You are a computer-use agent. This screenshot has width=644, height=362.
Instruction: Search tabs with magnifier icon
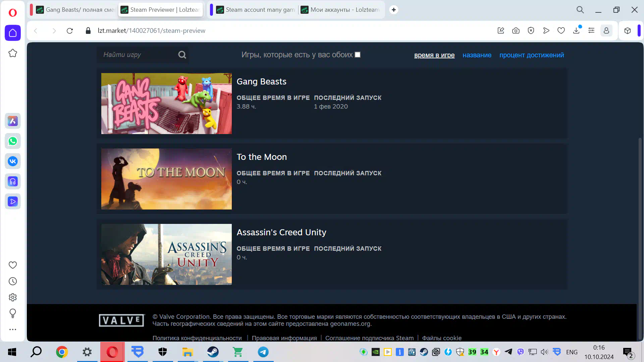coord(580,10)
